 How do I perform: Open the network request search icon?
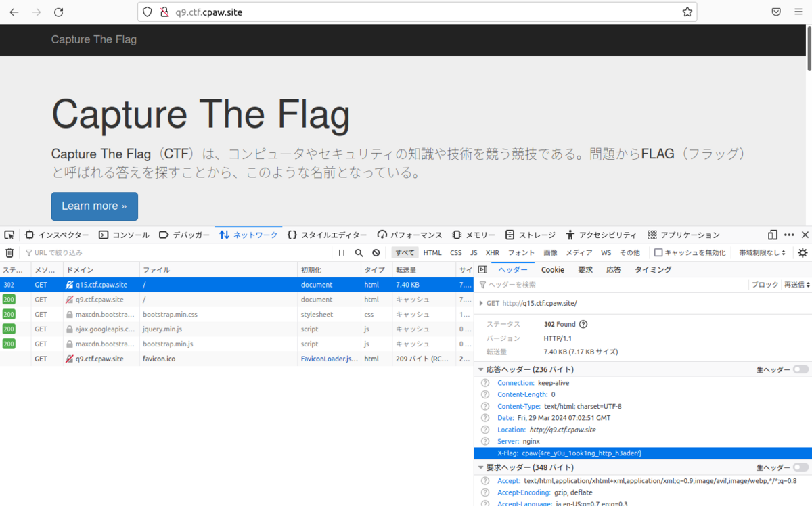(x=359, y=252)
